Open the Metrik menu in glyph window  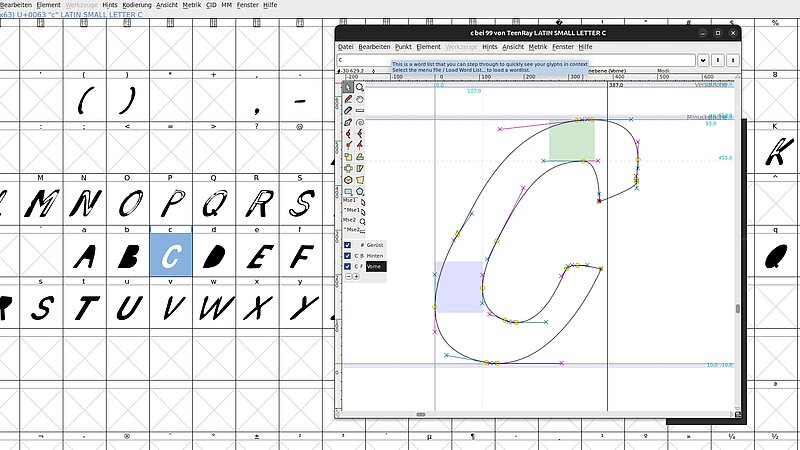[538, 47]
